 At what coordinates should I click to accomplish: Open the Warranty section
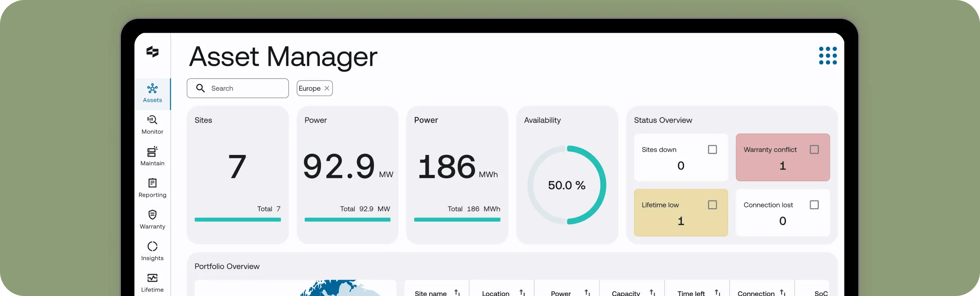[x=152, y=220]
